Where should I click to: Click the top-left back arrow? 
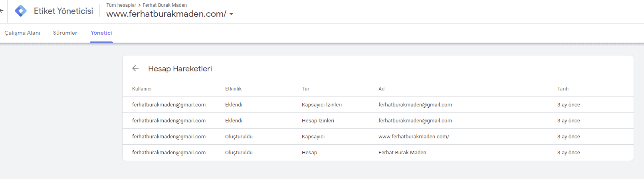coord(2,11)
